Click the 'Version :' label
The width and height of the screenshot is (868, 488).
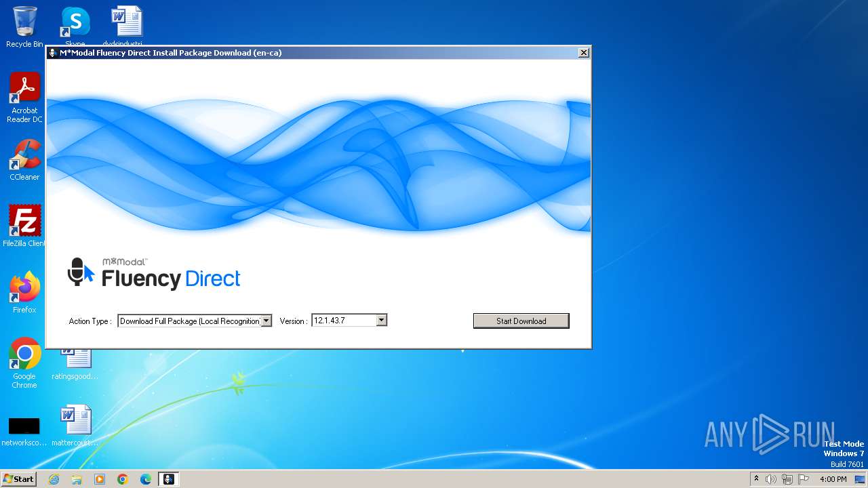[294, 321]
